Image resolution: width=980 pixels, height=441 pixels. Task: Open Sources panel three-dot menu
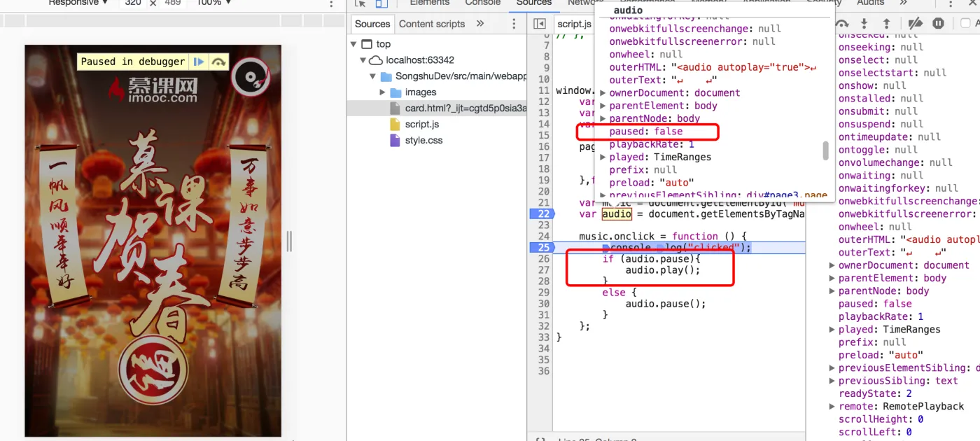(x=514, y=24)
